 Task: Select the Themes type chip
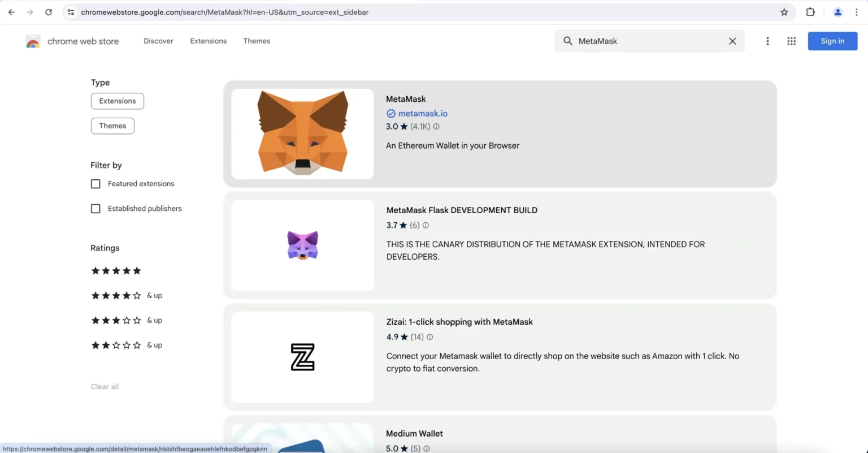[112, 126]
